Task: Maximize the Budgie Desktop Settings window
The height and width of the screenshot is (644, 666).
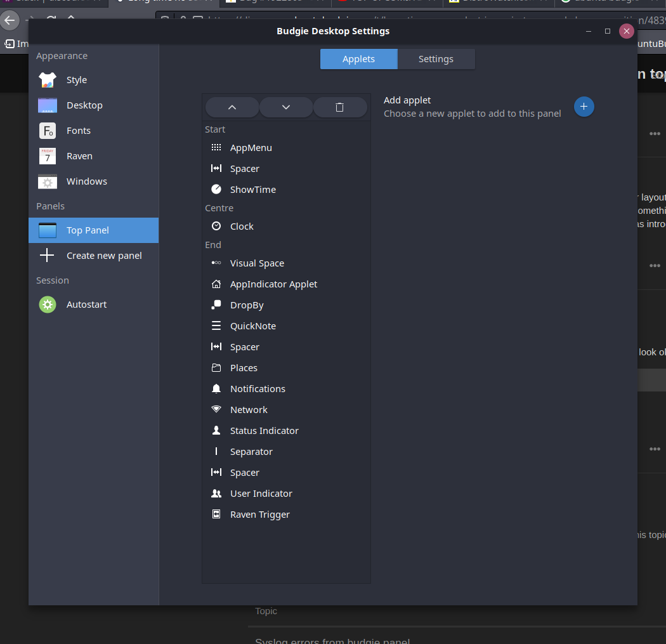Action: point(608,31)
